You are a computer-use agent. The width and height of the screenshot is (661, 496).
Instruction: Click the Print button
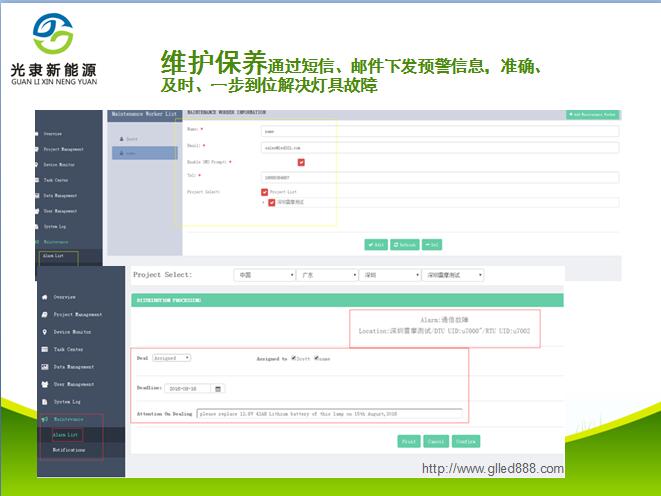pos(408,441)
